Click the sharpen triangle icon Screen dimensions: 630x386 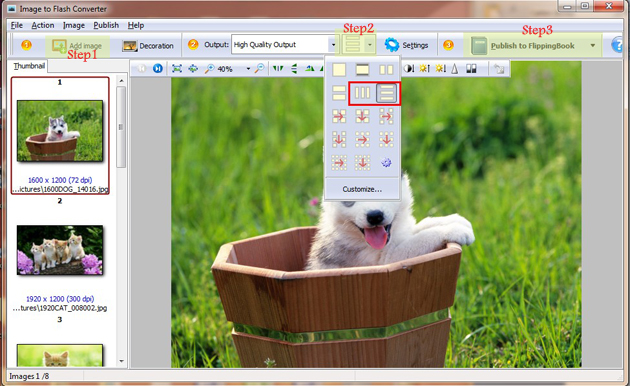(454, 69)
